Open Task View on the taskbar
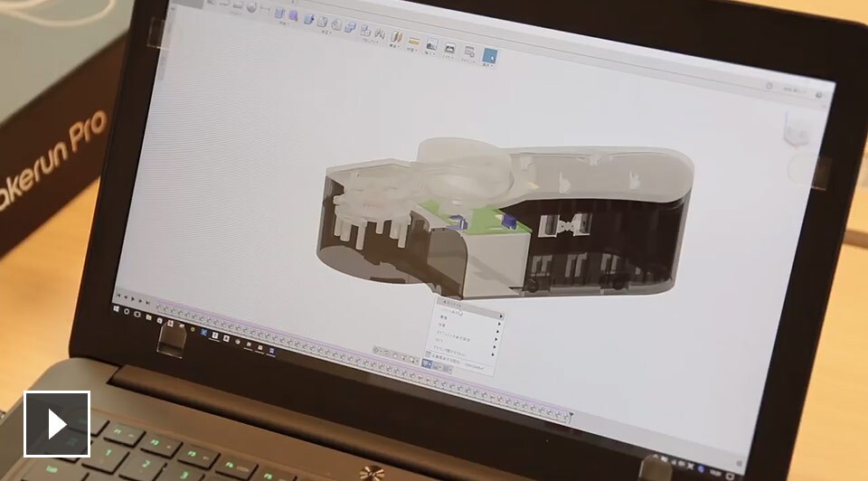This screenshot has height=481, width=868. pyautogui.click(x=137, y=314)
